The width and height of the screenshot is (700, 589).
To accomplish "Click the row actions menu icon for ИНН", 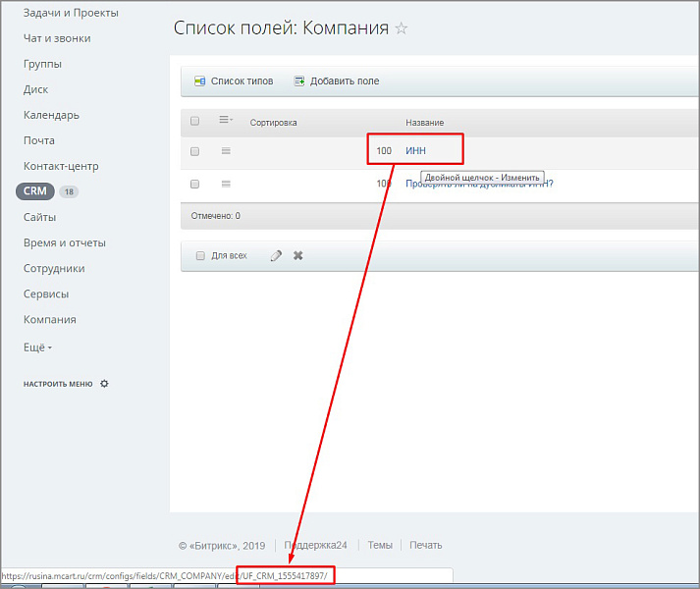I will 226,151.
